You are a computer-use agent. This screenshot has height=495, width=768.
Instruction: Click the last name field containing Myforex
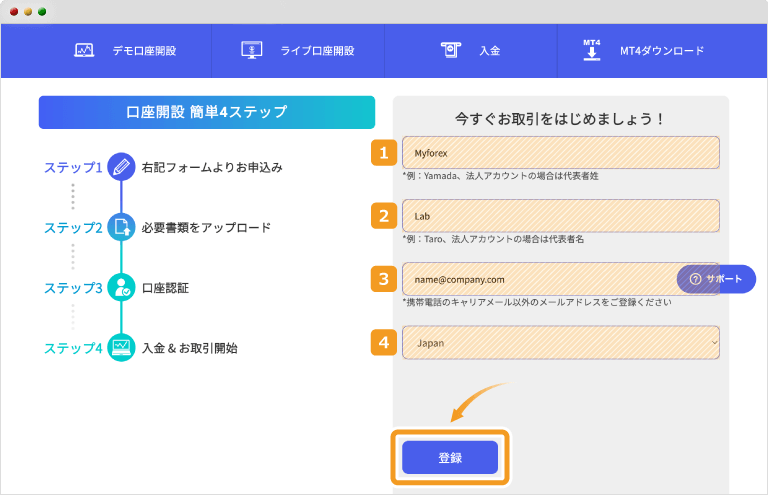click(560, 153)
